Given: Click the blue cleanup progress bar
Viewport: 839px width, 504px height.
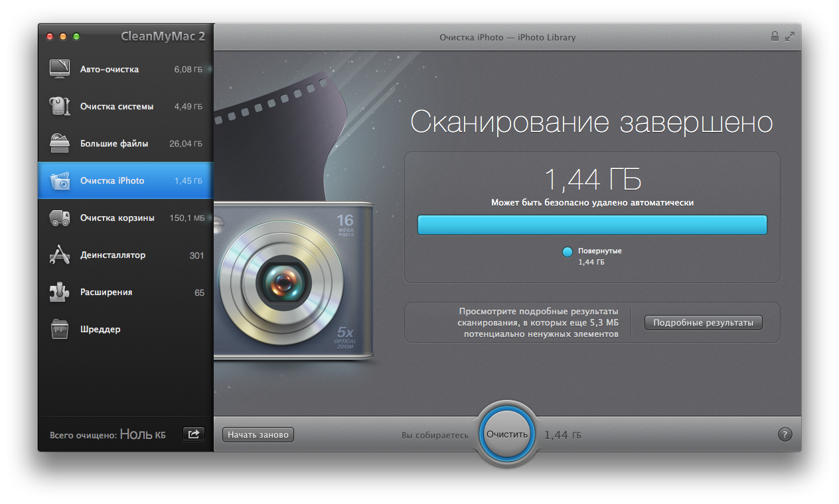Looking at the screenshot, I should coord(592,225).
